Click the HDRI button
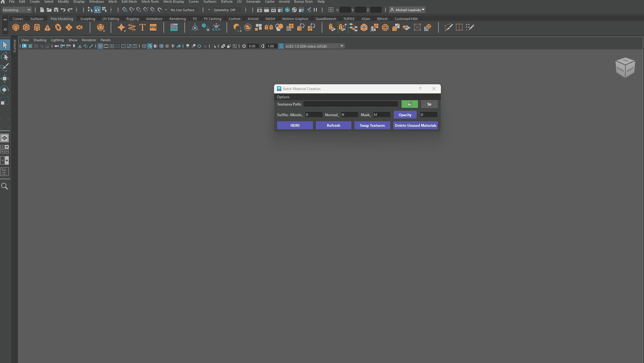Screen dimensions: 644x363 tap(295, 125)
